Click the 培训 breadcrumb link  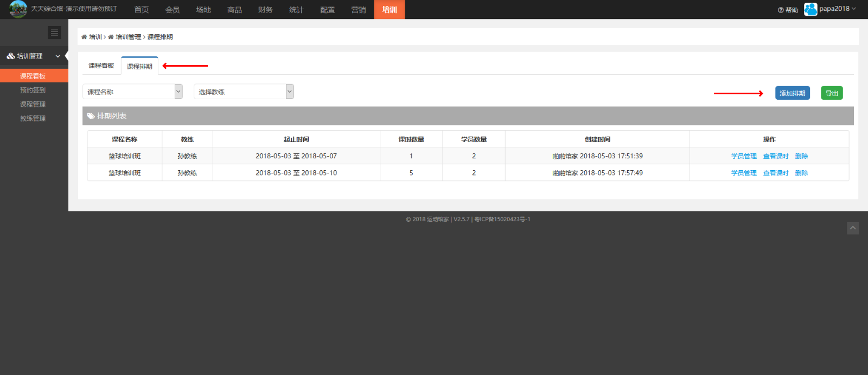pos(95,37)
